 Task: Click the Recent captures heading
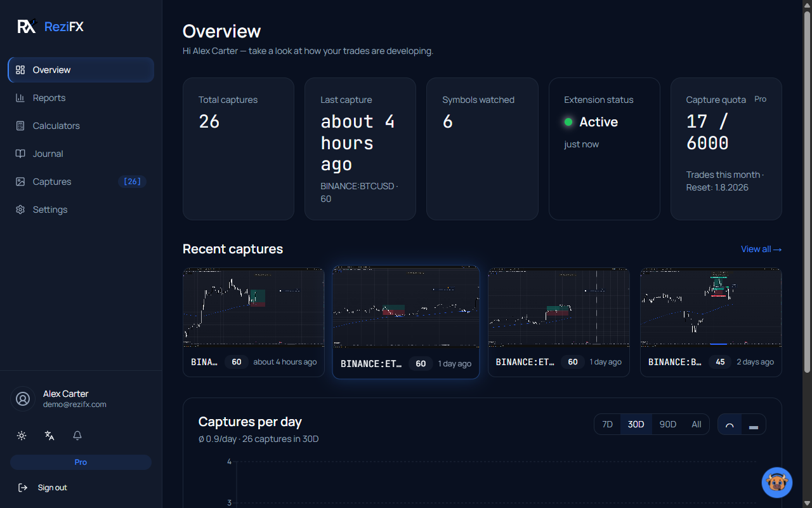(x=233, y=249)
